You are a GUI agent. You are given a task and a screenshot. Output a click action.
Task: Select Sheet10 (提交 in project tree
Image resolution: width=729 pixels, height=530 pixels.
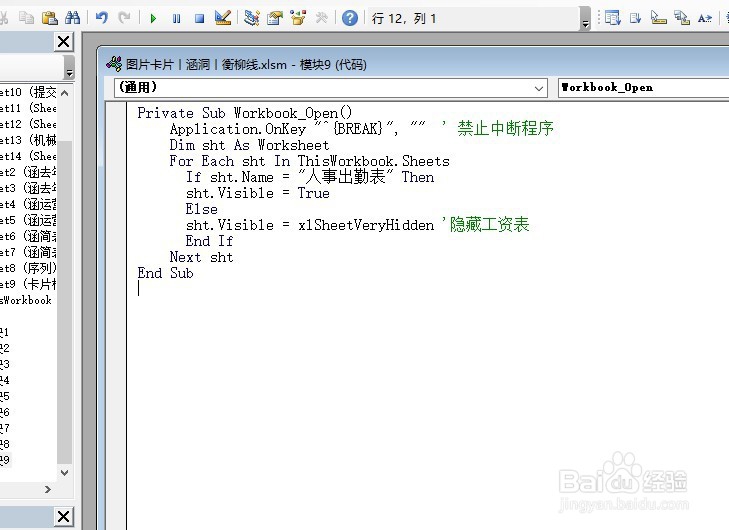(x=28, y=92)
